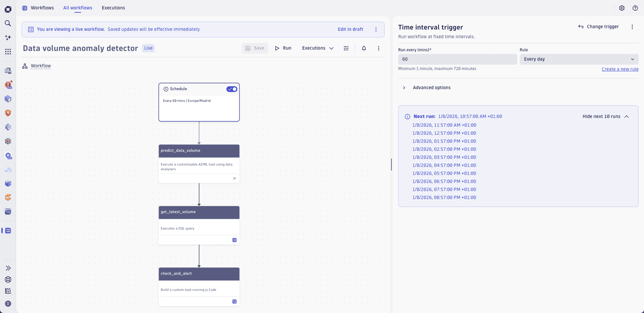Open the user avatar at the sidebar bottom
Screen dimensions: 644x313
tap(8, 304)
